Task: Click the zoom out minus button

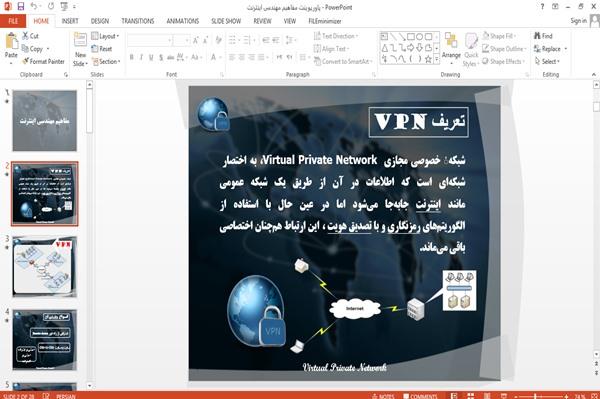Action: point(516,396)
